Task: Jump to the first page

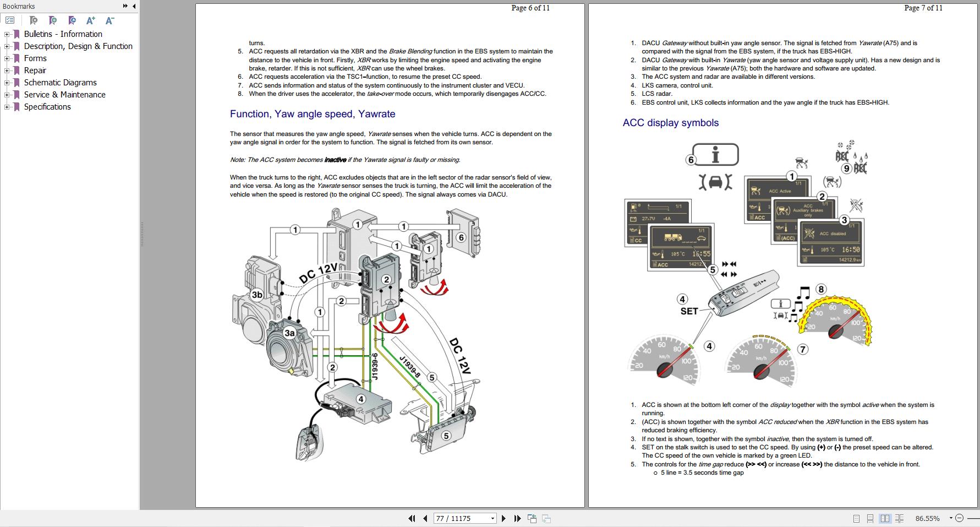Action: 412,518
